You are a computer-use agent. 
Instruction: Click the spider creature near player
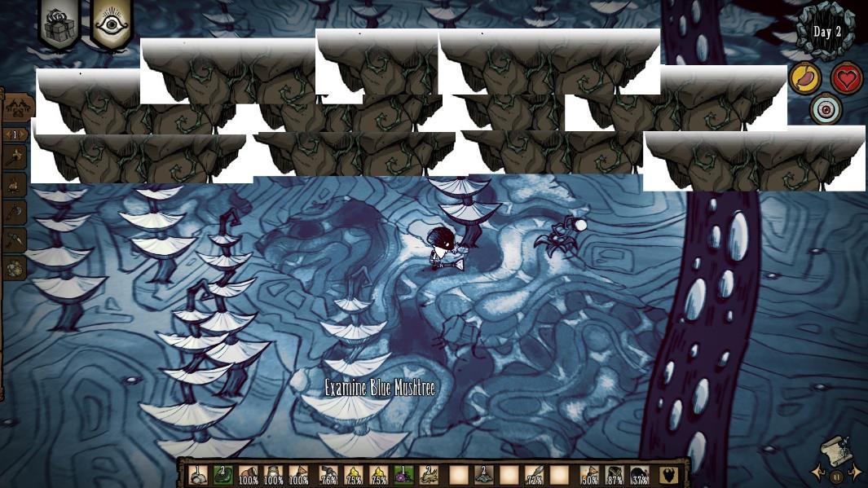559,237
